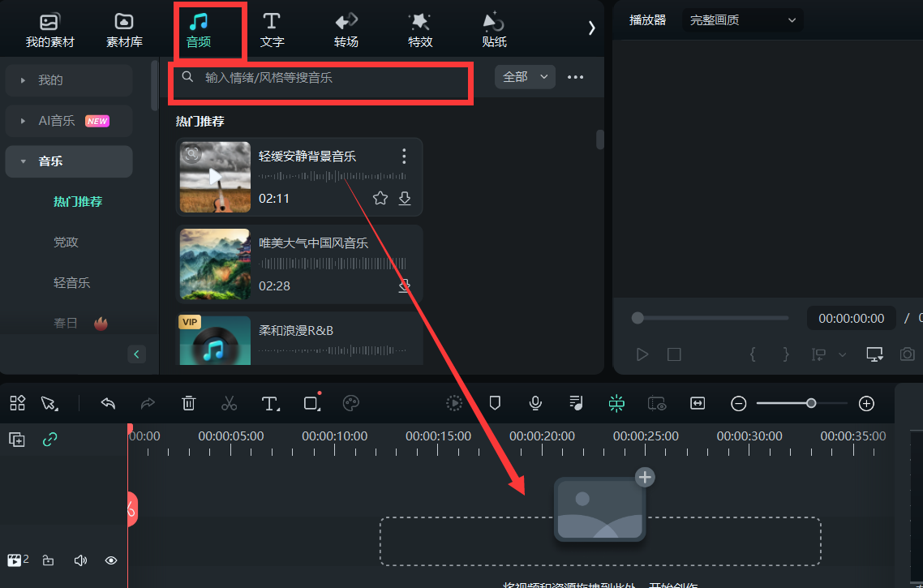Toggle audio mute on the timeline track

[x=80, y=560]
